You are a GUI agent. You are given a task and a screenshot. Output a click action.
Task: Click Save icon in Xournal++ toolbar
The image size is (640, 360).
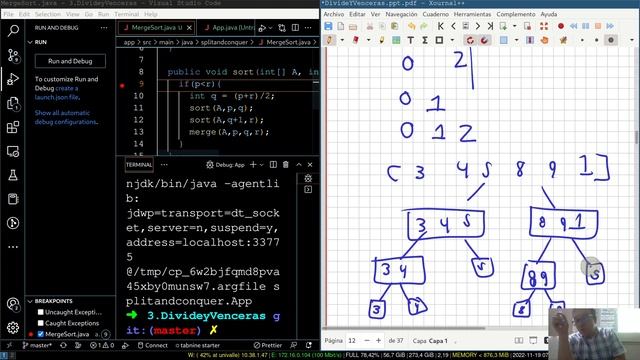click(328, 26)
